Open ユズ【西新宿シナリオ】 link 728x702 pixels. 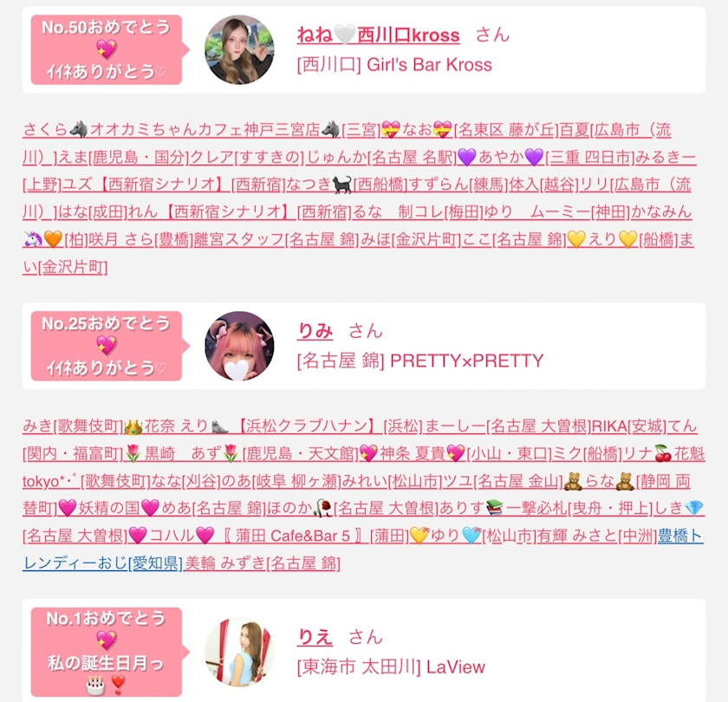(174, 185)
